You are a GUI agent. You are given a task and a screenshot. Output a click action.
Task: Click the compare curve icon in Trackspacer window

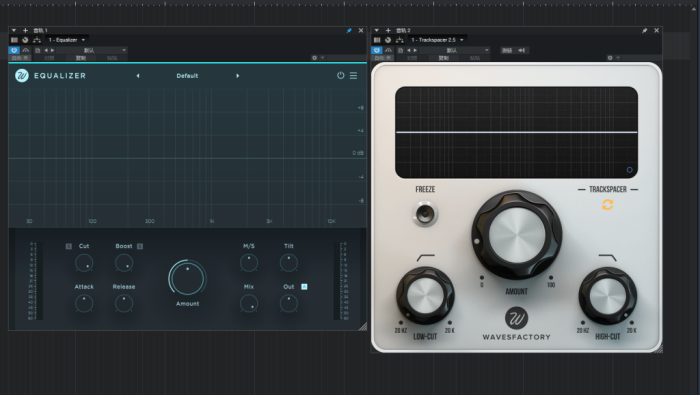point(388,50)
